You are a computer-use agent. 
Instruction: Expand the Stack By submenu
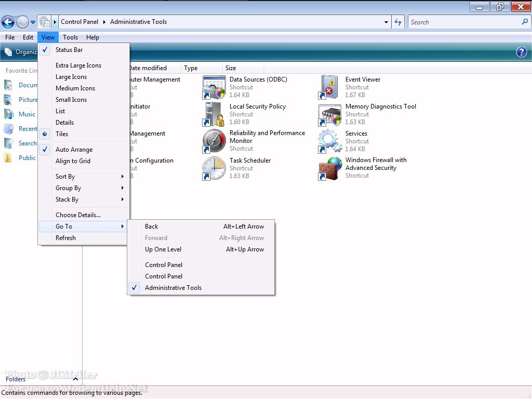click(x=84, y=199)
